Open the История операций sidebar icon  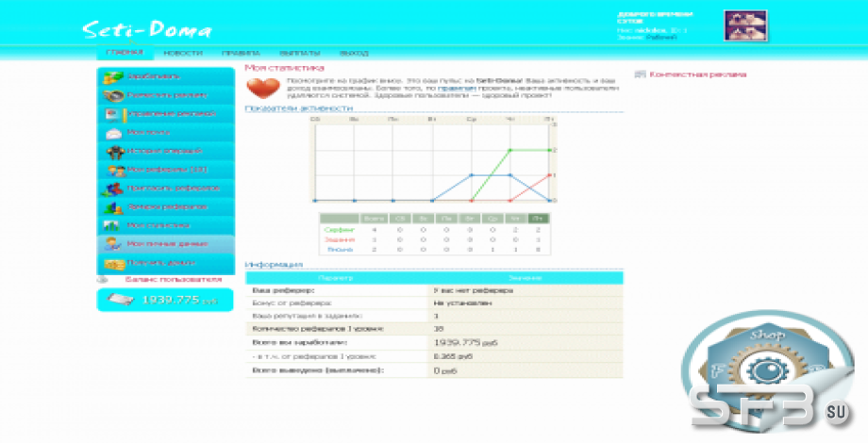tap(115, 152)
